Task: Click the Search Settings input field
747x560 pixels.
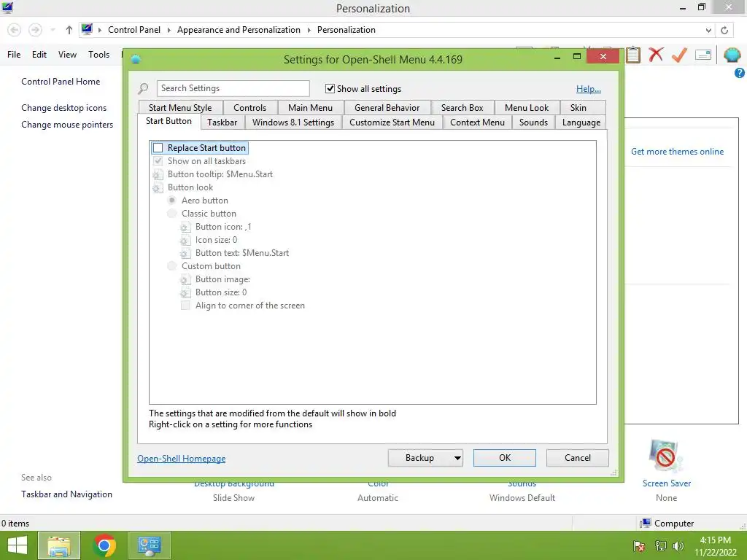Action: (x=233, y=88)
